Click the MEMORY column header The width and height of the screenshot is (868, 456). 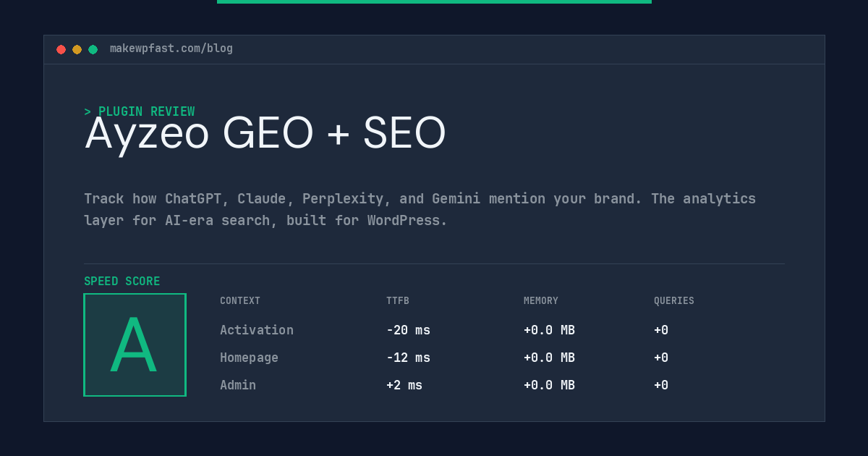[541, 301]
